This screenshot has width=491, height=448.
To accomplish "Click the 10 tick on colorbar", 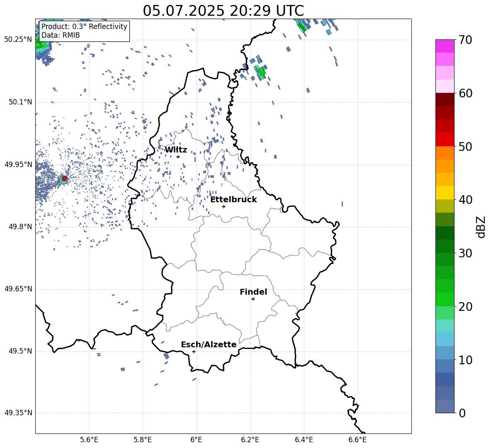I will [465, 360].
